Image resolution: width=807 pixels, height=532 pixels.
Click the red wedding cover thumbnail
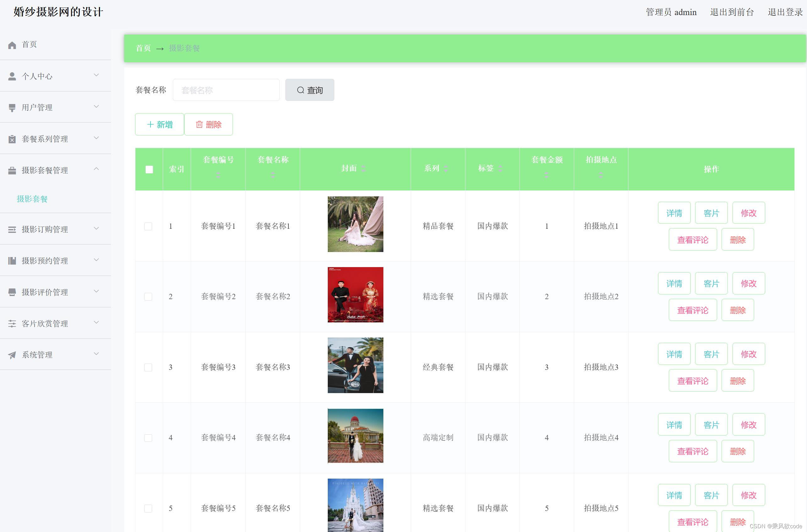point(355,295)
